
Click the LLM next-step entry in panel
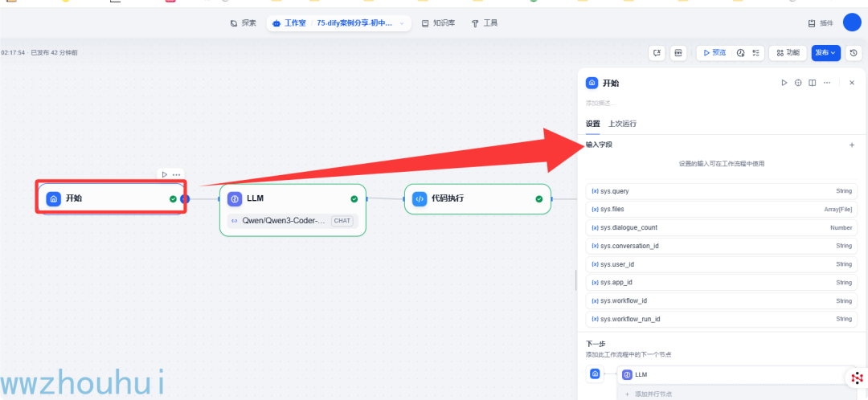[738, 374]
